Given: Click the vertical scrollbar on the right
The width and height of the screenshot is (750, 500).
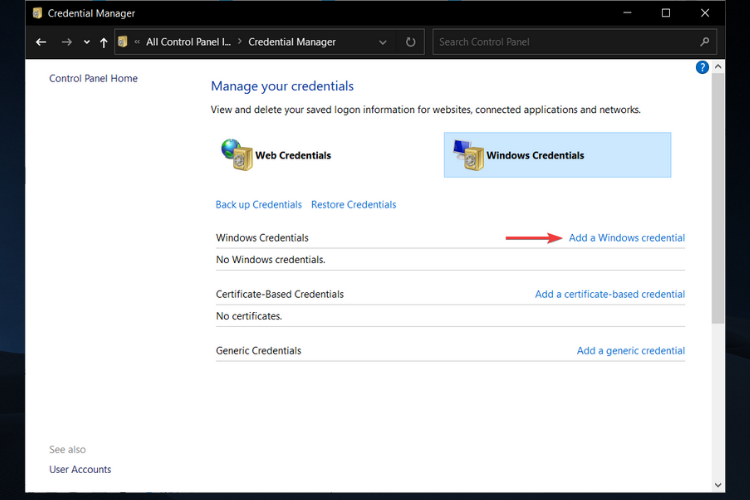Looking at the screenshot, I should tap(718, 200).
